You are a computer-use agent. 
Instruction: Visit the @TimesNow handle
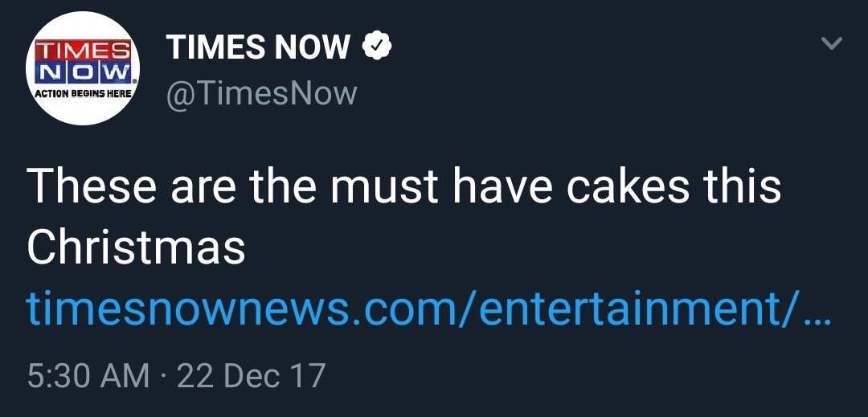[261, 93]
